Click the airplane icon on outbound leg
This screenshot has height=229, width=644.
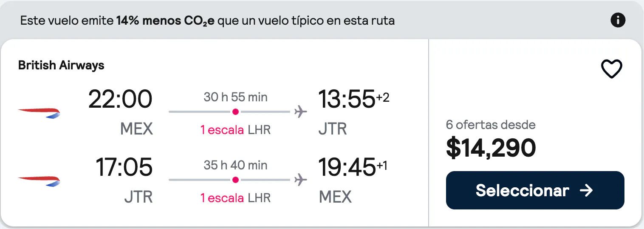300,112
